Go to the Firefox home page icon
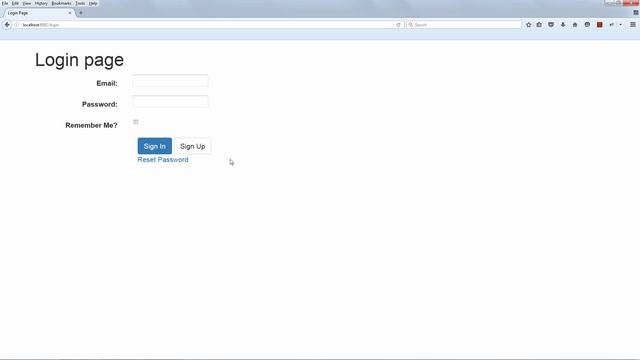The width and height of the screenshot is (640, 360). pos(575,25)
